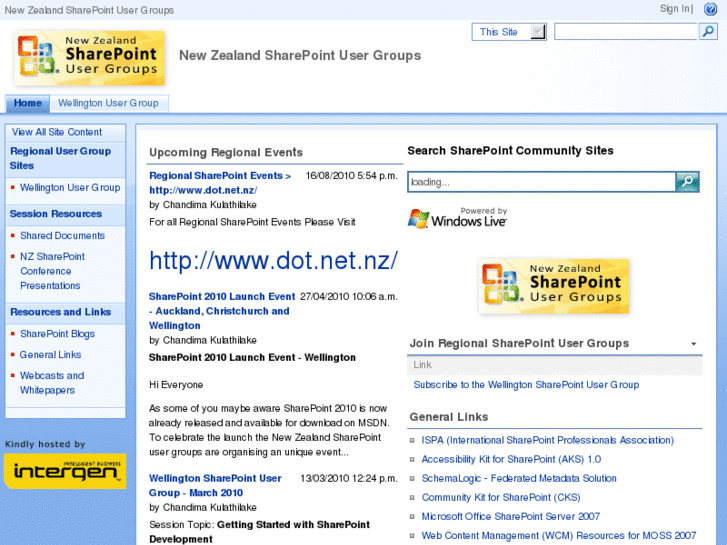Screen dimensions: 727x545
Task: Click the New Zealand SharePoint User Groups breadcrumb
Action: tap(89, 10)
